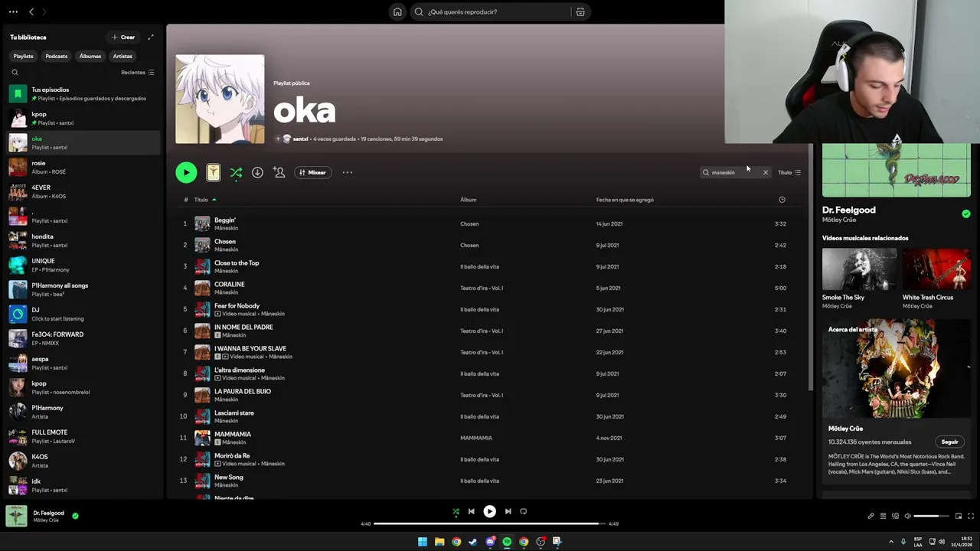980x551 pixels.
Task: Mute the volume speaker icon
Action: 908,516
